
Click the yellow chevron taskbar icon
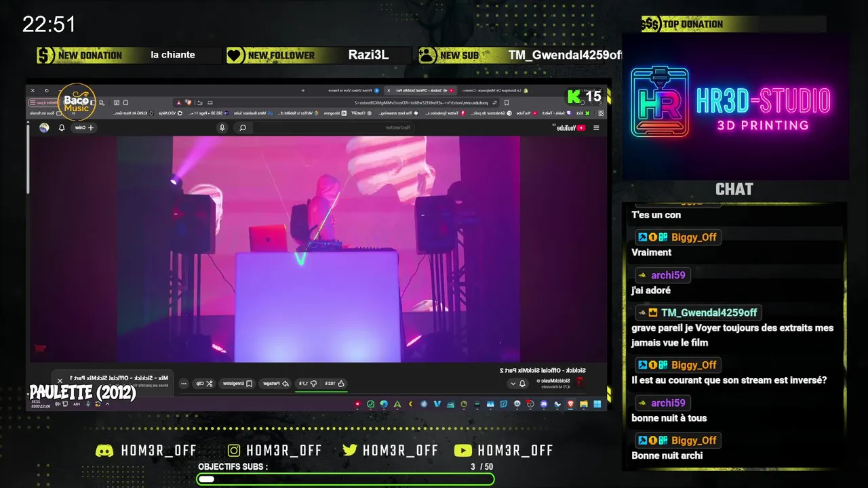[x=410, y=404]
